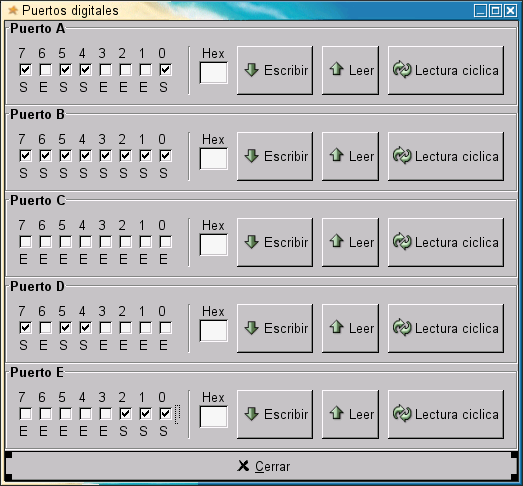Click the green up arrow icon in Puerto E

click(337, 413)
